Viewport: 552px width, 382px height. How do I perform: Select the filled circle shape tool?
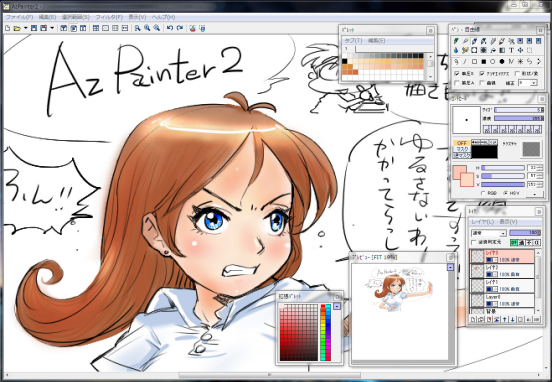point(502,62)
